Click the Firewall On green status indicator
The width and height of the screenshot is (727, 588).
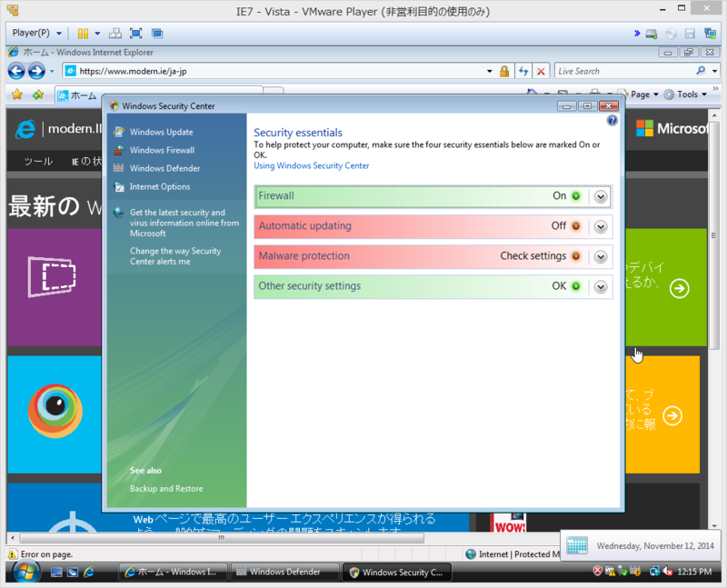coord(576,196)
